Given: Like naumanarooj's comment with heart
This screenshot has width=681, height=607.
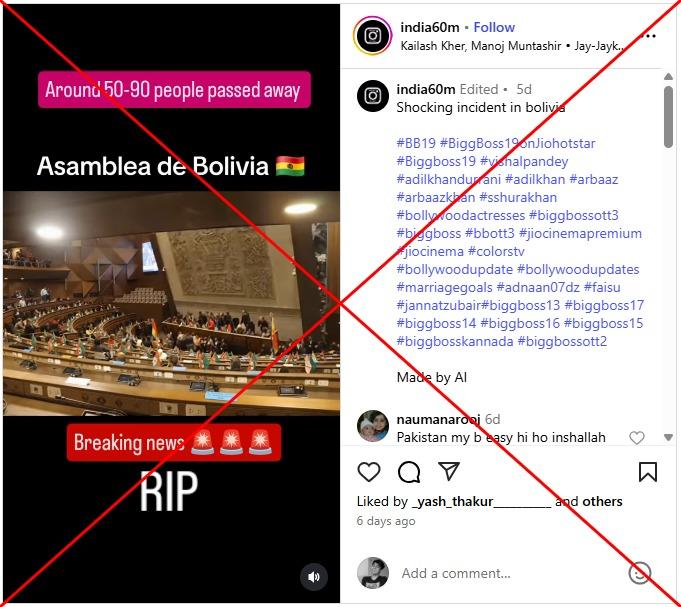Looking at the screenshot, I should (637, 438).
